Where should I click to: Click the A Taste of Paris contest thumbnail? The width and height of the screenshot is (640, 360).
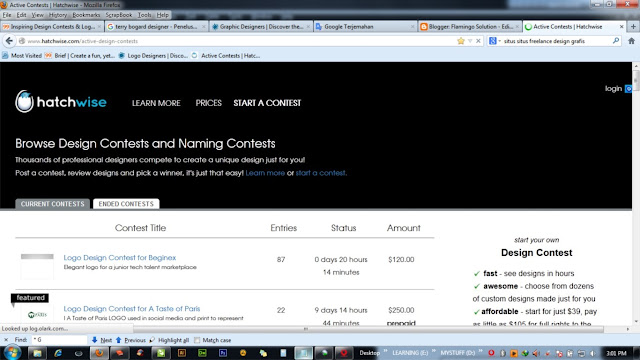coord(37,315)
